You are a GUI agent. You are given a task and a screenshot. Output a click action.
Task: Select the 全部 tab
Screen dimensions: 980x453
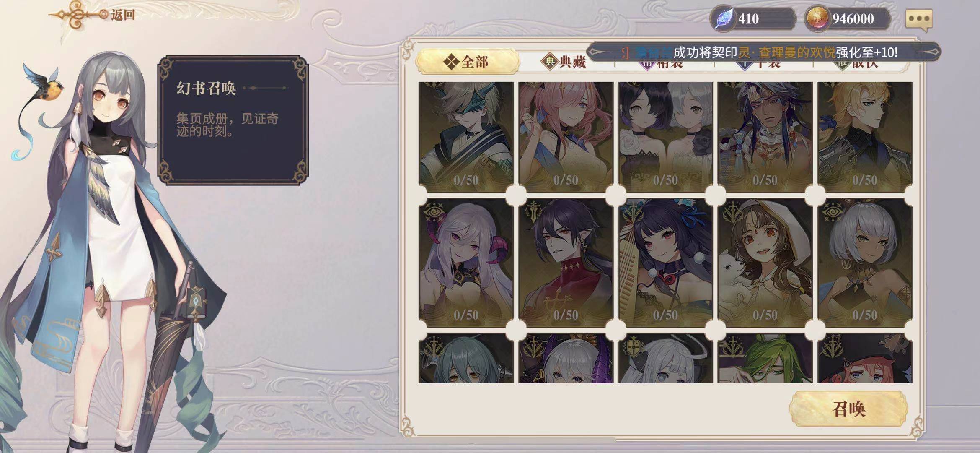467,62
